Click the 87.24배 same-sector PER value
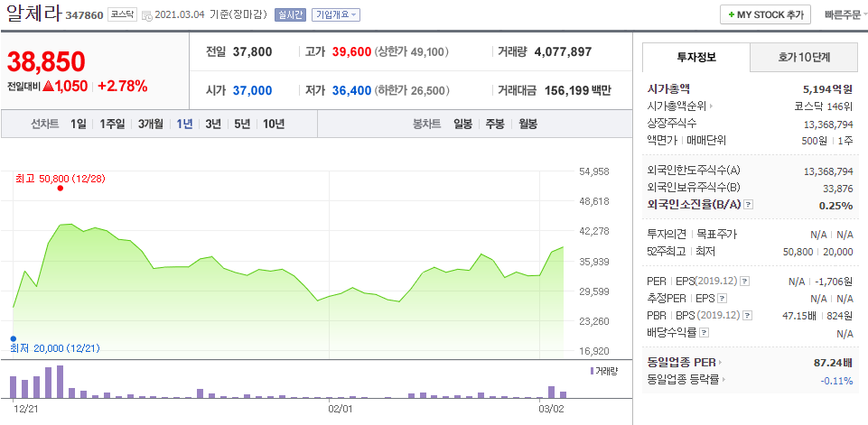Image resolution: width=868 pixels, height=425 pixels. pyautogui.click(x=833, y=363)
